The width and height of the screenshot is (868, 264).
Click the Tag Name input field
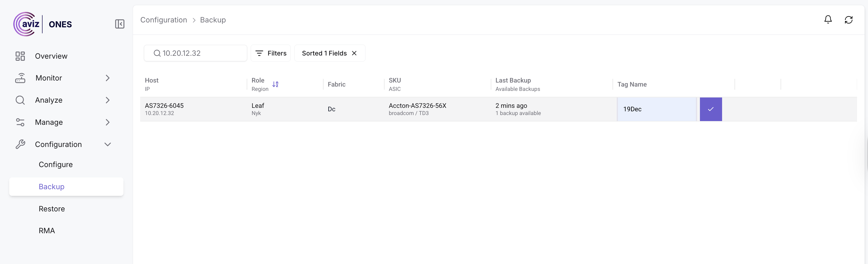pyautogui.click(x=656, y=109)
